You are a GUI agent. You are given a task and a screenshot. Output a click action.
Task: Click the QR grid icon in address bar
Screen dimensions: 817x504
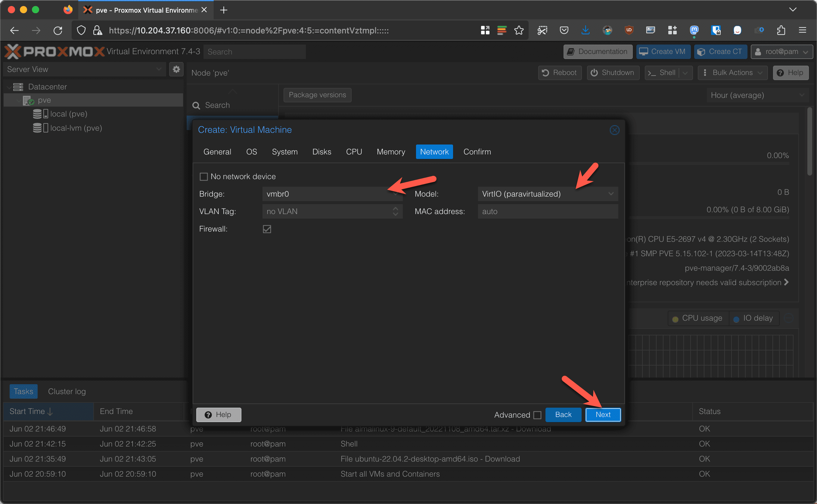click(x=485, y=30)
